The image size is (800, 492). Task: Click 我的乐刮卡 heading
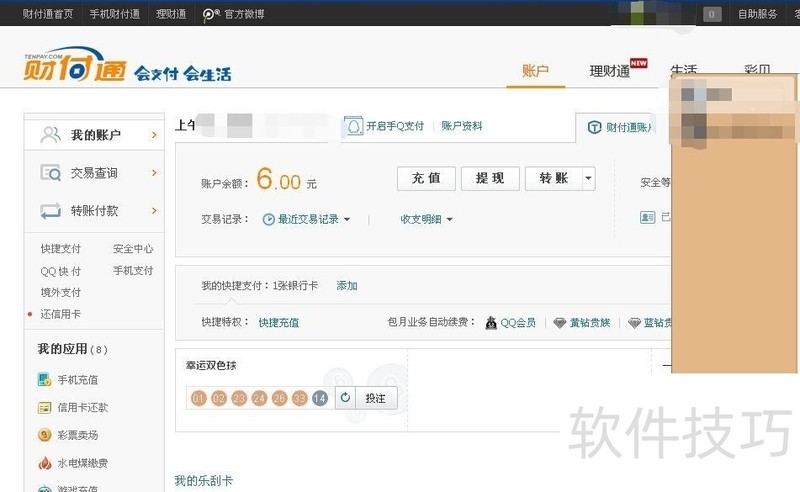point(204,481)
